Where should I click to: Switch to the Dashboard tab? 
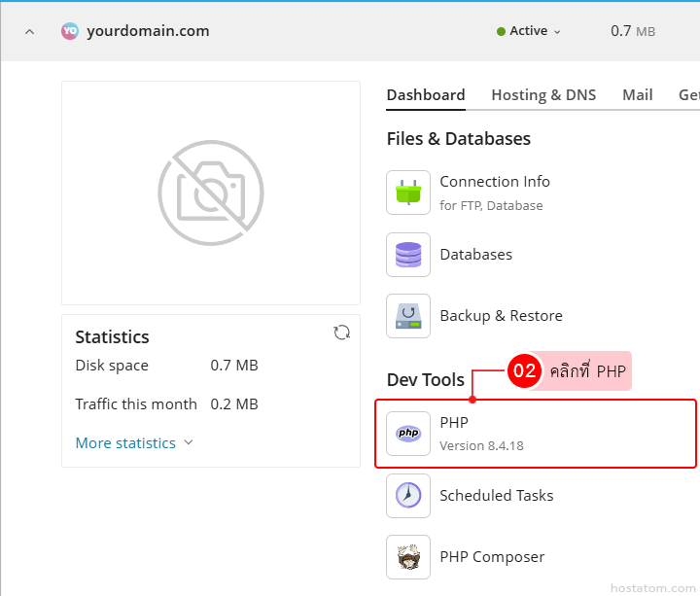tap(426, 95)
